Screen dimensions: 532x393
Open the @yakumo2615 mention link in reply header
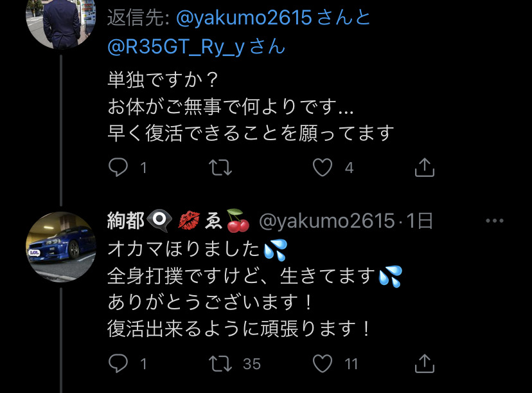[244, 17]
